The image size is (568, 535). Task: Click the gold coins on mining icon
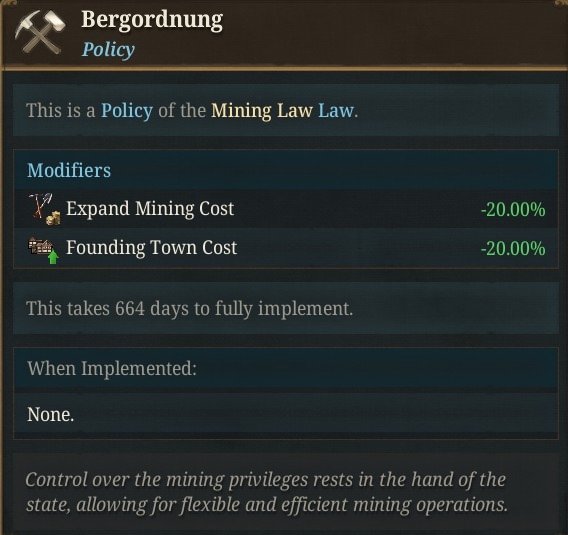coord(53,218)
